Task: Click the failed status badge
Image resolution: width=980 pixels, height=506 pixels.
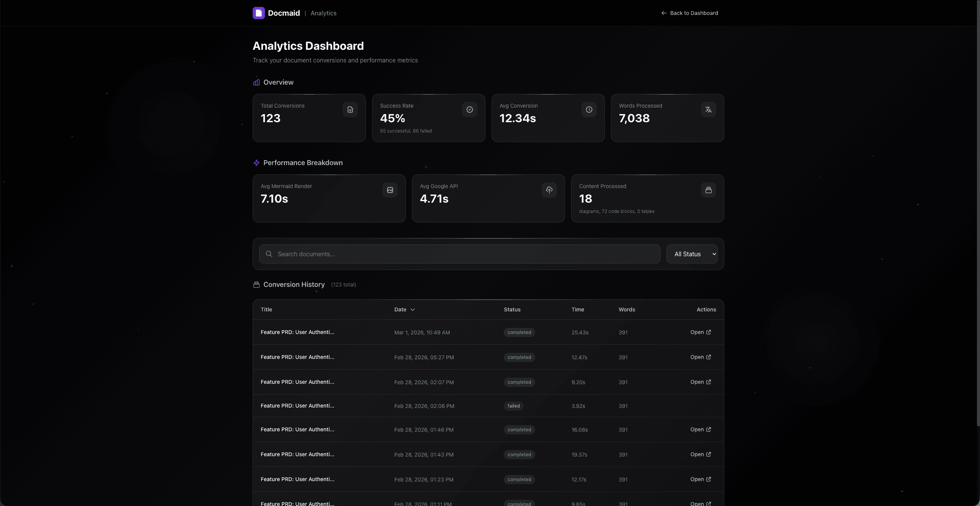Action: [x=513, y=406]
